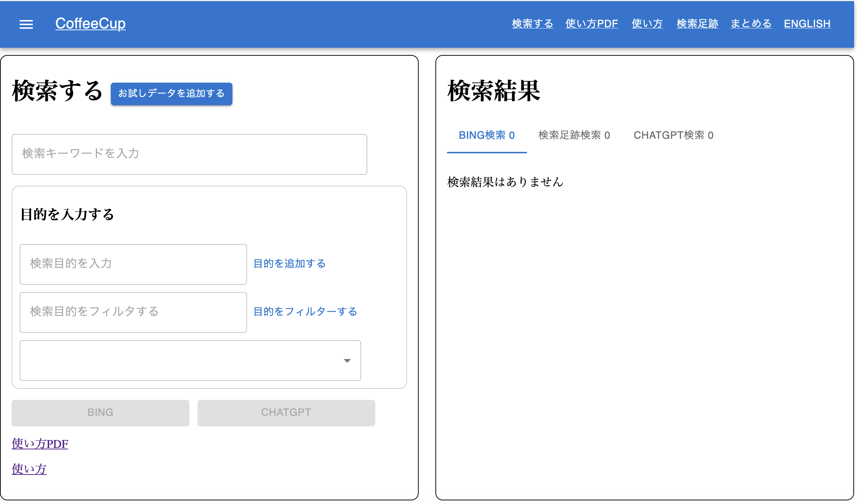Click the BING search button
This screenshot has width=857, height=504.
click(100, 412)
